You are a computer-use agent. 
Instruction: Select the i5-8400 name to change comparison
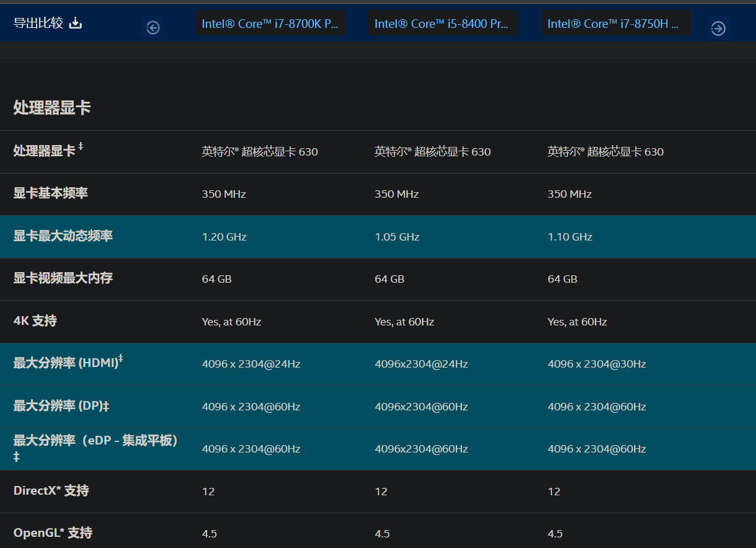coord(443,23)
